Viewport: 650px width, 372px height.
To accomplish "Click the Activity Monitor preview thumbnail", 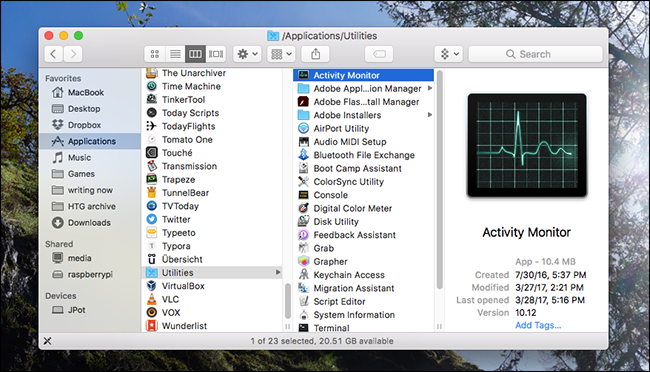I will (x=527, y=145).
